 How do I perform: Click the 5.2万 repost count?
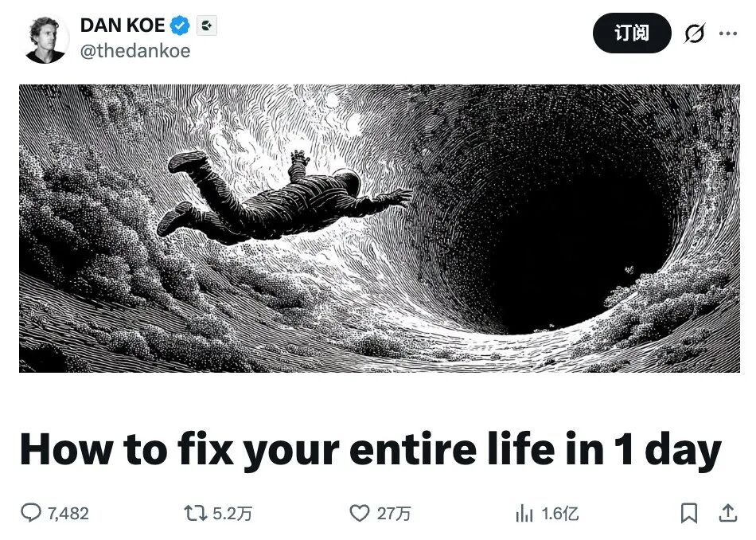click(x=232, y=514)
